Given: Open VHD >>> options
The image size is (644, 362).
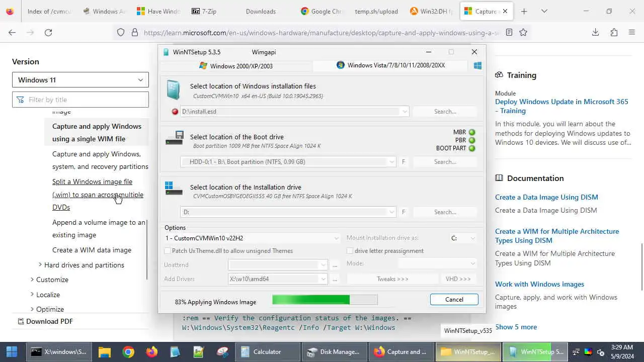Looking at the screenshot, I should tap(458, 279).
